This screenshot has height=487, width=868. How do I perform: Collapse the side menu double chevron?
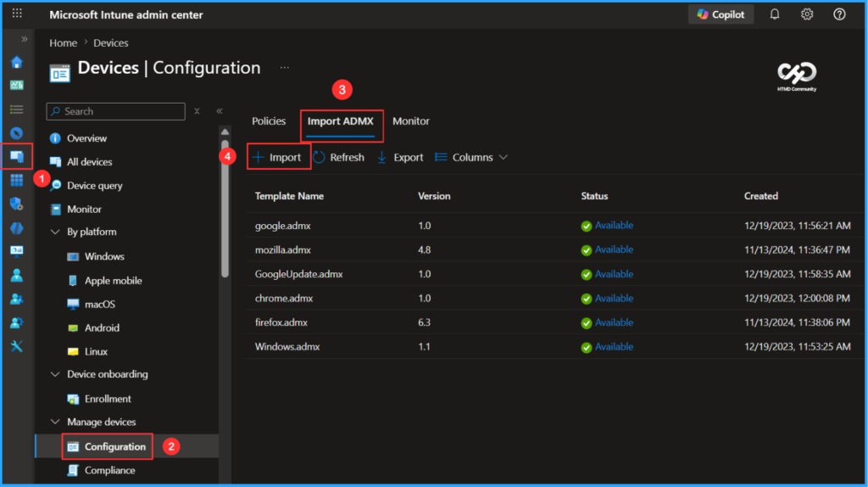(220, 111)
